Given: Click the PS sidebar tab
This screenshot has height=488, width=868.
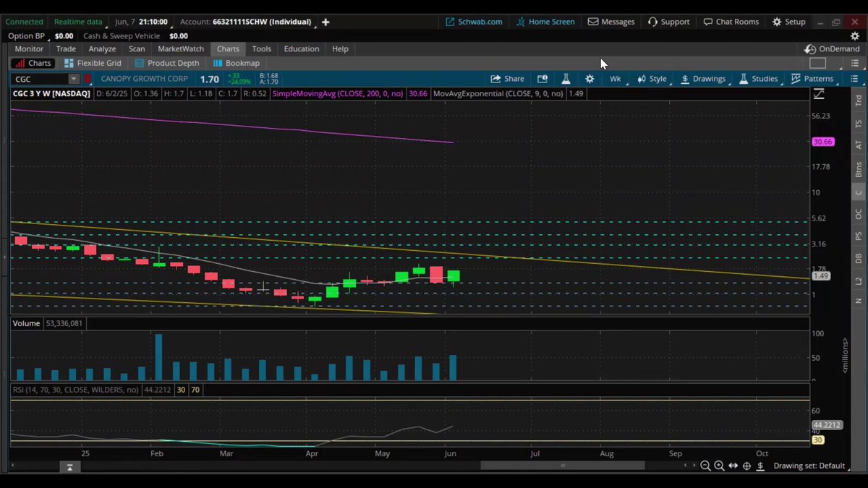Looking at the screenshot, I should click(859, 236).
